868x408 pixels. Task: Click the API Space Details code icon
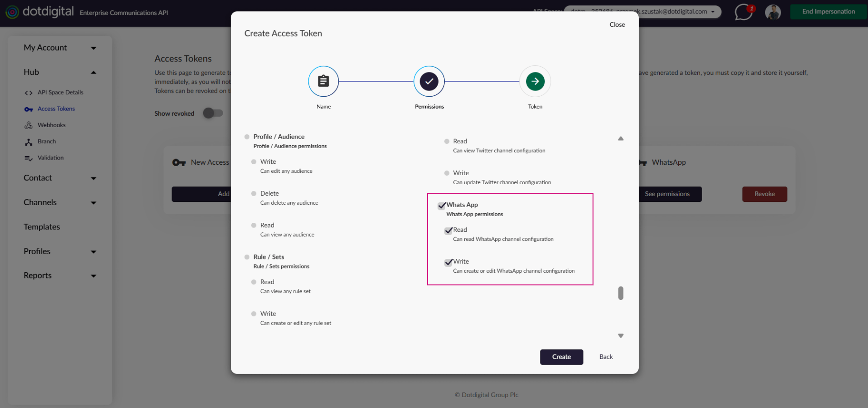tap(29, 93)
